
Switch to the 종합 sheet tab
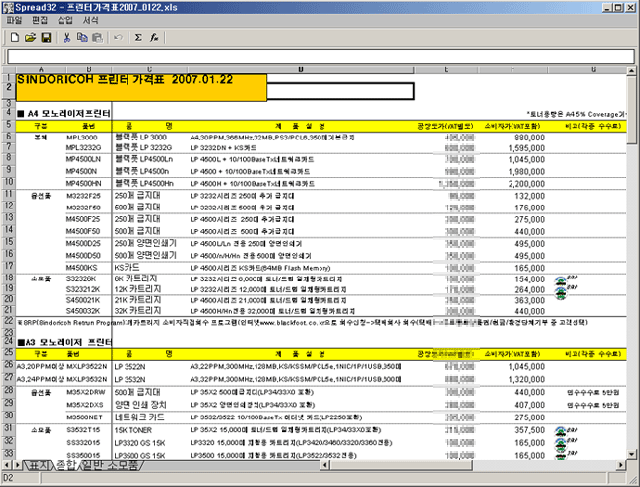click(66, 465)
